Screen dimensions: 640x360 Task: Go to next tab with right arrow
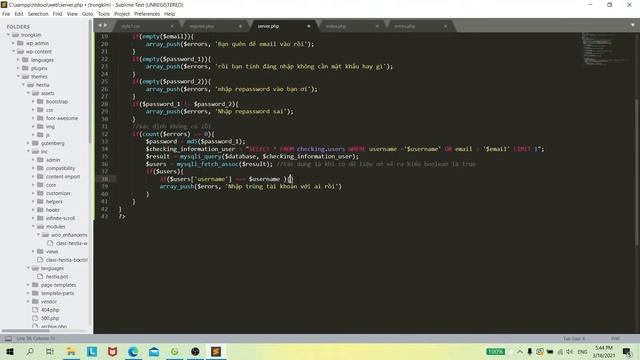(x=106, y=26)
